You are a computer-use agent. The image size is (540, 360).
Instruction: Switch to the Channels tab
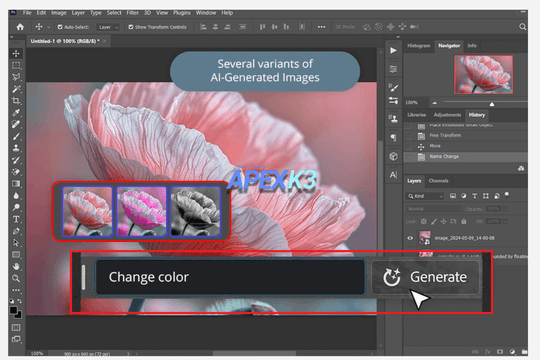coord(438,181)
